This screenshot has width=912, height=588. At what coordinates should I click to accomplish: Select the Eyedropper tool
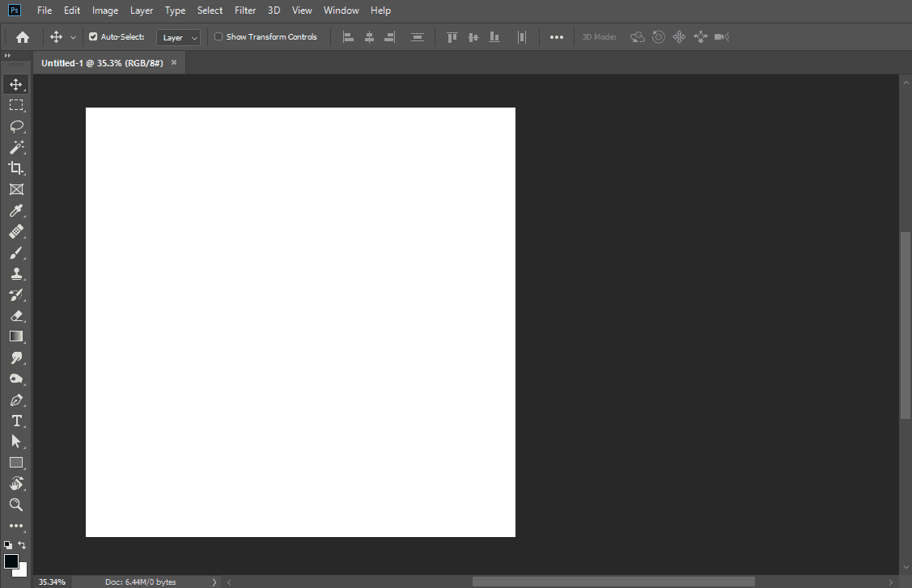[17, 210]
